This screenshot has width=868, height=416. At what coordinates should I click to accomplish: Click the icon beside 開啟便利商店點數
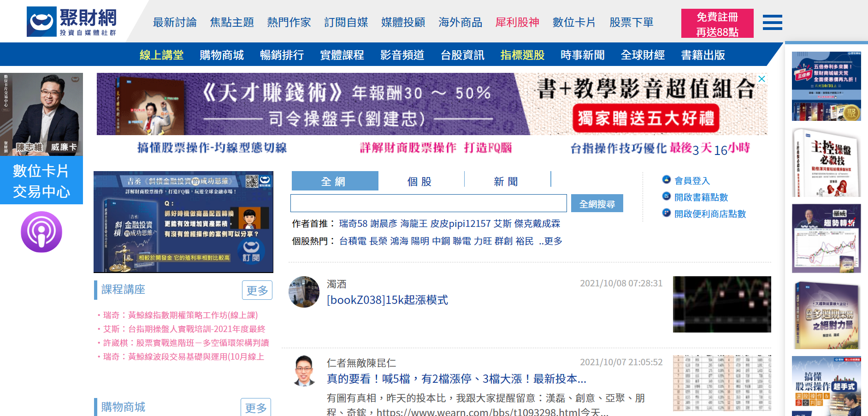click(x=666, y=213)
